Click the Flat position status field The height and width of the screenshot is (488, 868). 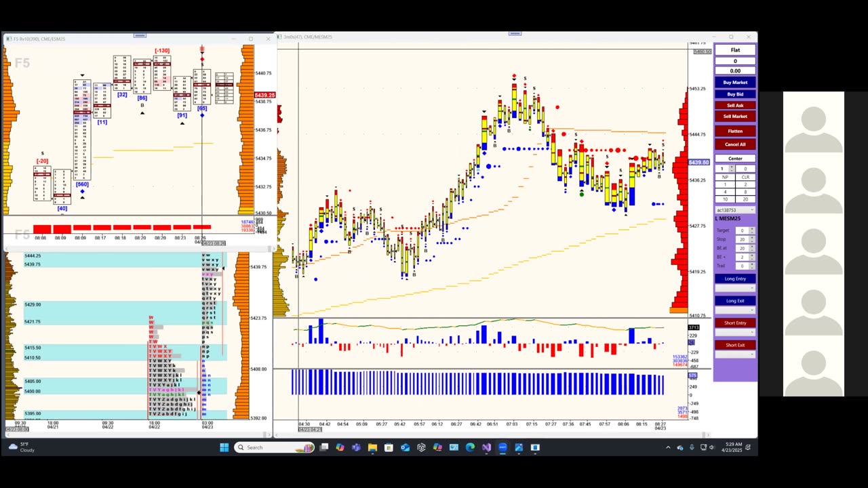(735, 50)
